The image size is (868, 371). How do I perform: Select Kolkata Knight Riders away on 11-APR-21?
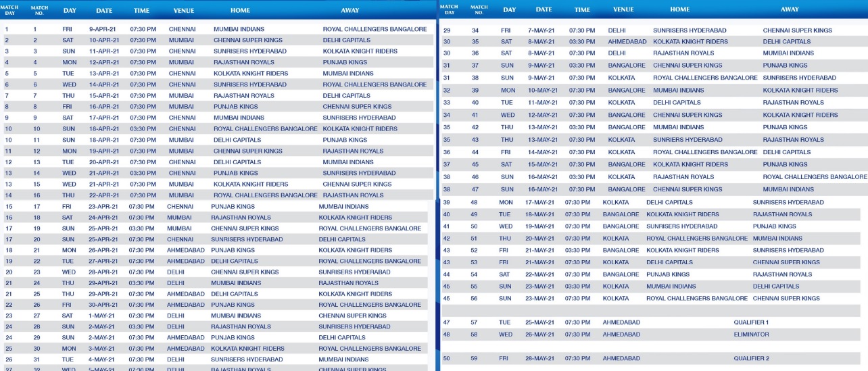[360, 51]
